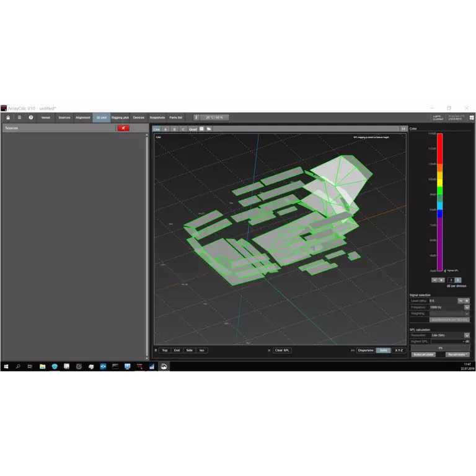Click the Recalculate button
The height and width of the screenshot is (476, 476).
[457, 355]
